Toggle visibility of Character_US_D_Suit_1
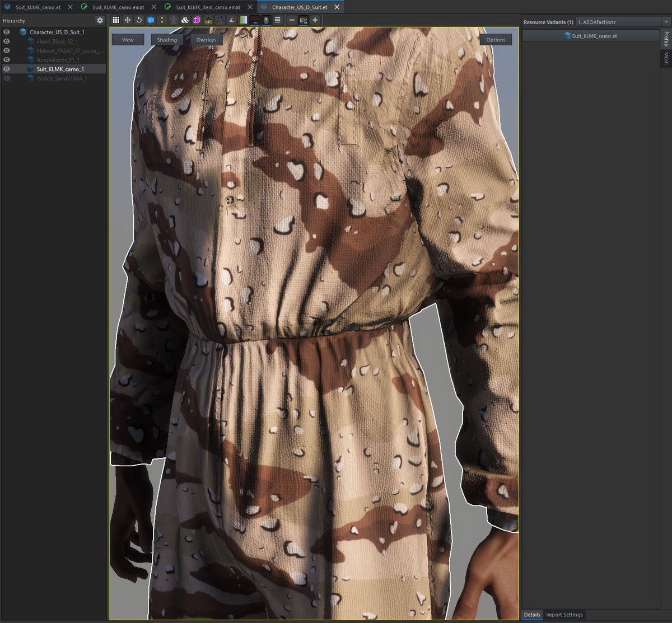 coord(7,32)
